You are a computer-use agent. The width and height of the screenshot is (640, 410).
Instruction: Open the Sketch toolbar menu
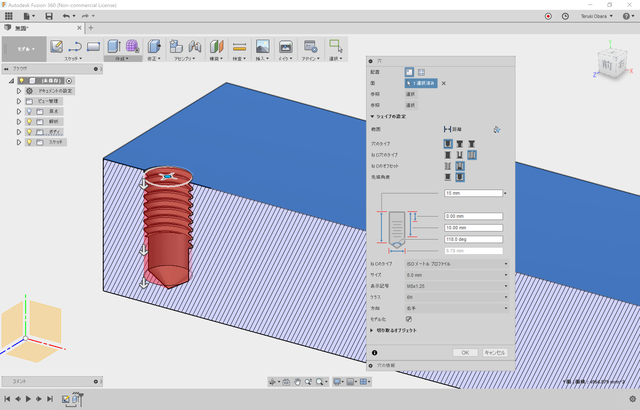coord(73,59)
